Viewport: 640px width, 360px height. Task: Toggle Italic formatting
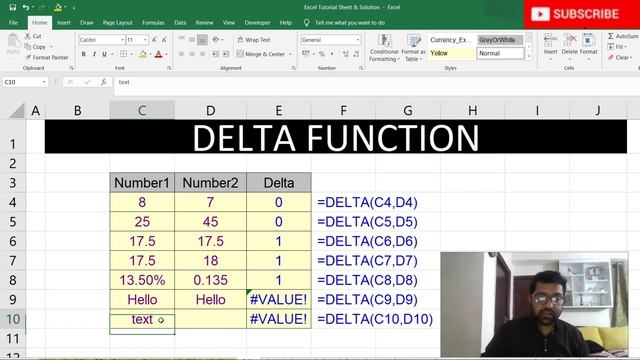(94, 54)
